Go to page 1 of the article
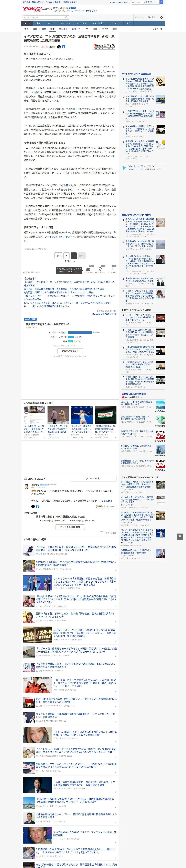186x868 pixels. tap(66, 255)
